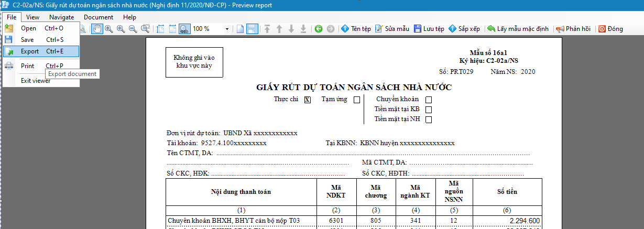Click Lấy mẫu mặc định button
This screenshot has width=644, height=229.
coord(517,29)
